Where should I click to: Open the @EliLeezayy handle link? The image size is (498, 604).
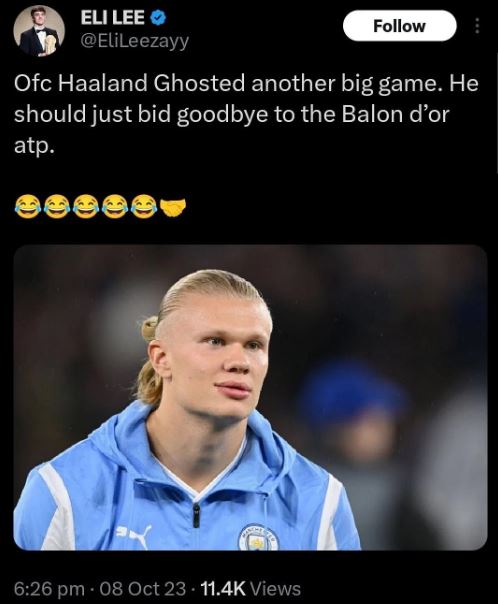click(x=134, y=40)
